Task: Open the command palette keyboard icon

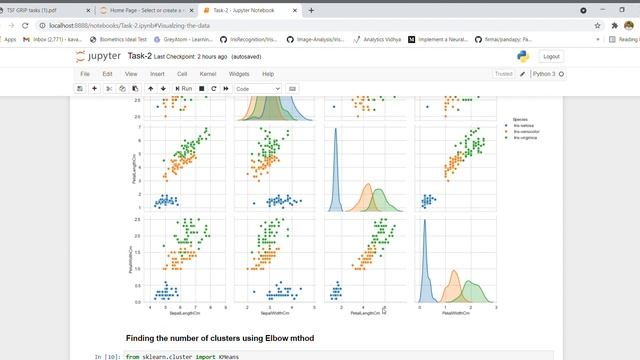Action: tap(292, 89)
